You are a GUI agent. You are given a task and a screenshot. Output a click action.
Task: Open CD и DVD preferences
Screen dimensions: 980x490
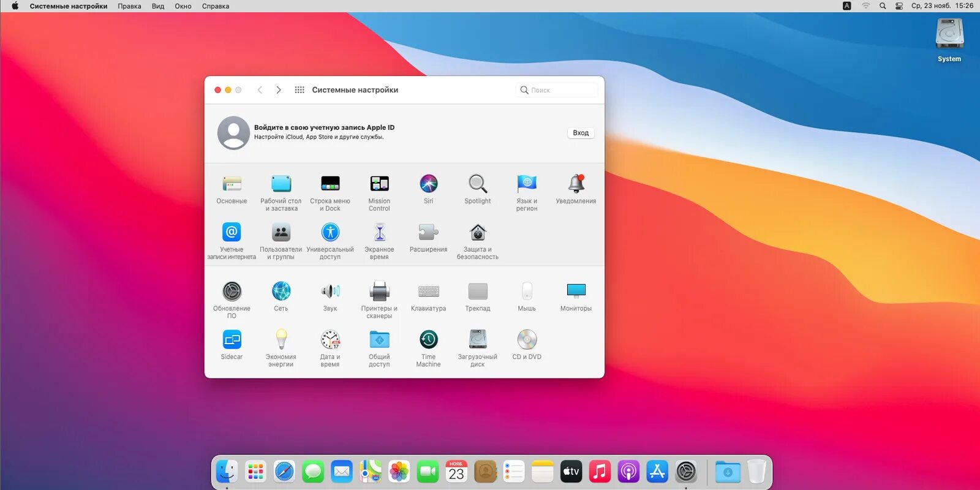527,345
